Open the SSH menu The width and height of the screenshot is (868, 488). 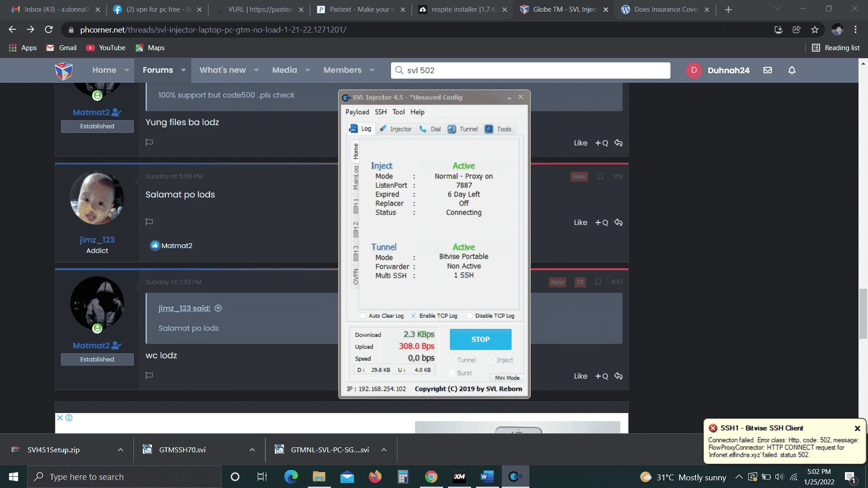pos(381,112)
